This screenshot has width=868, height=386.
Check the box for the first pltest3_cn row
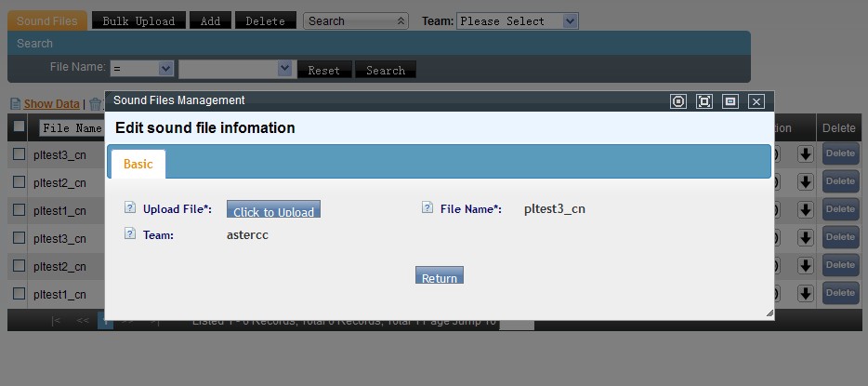[x=19, y=154]
